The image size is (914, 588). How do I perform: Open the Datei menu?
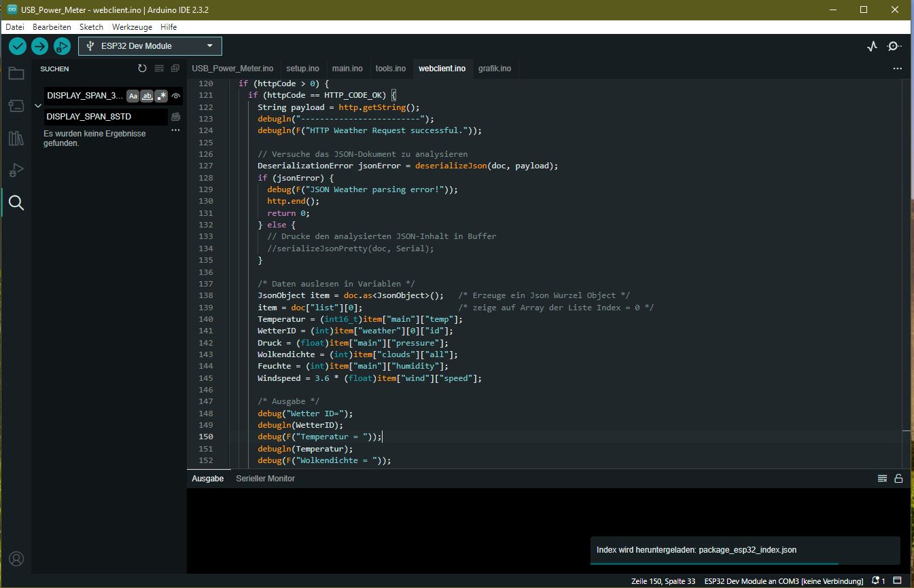click(15, 27)
